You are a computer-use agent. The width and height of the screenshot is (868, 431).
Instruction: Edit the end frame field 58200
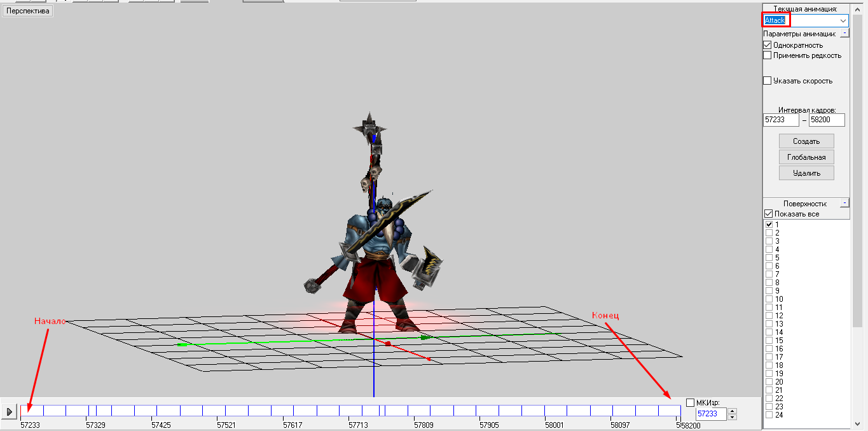click(827, 120)
